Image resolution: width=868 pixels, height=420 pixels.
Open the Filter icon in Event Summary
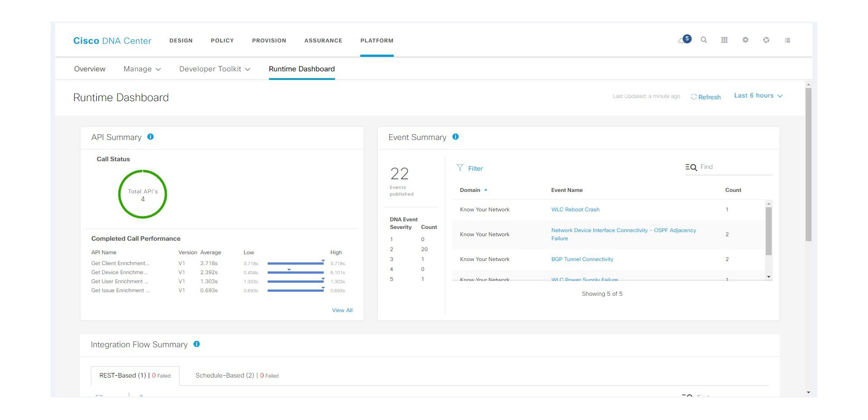(460, 168)
